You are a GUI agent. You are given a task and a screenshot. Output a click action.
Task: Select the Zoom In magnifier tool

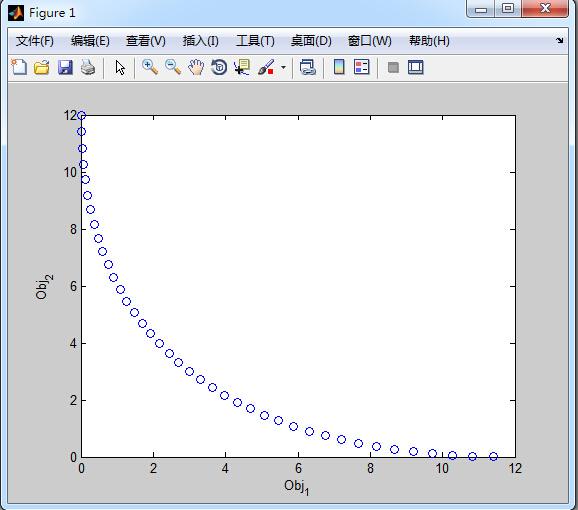click(150, 67)
